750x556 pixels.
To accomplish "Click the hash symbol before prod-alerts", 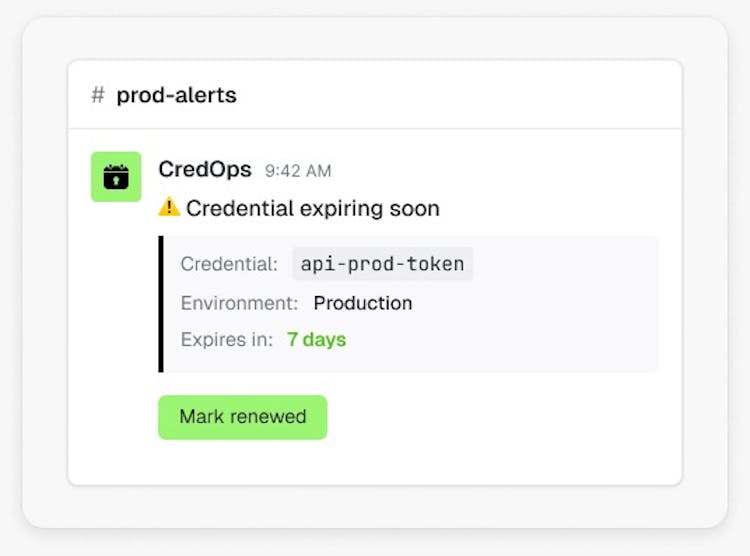I will pyautogui.click(x=98, y=95).
